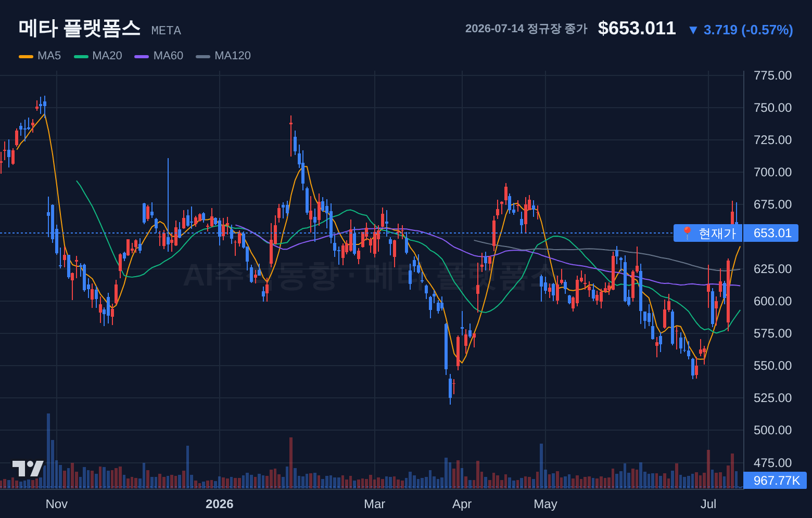Click the 653.01 price axis label
Screen dimensions: 812x518
tap(772, 233)
